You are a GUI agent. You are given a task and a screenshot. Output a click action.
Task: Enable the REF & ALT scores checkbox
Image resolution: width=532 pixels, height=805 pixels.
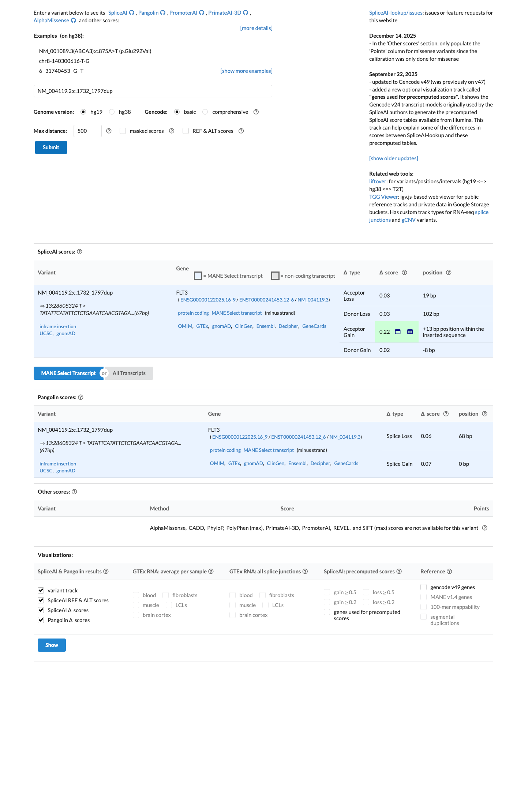(186, 131)
